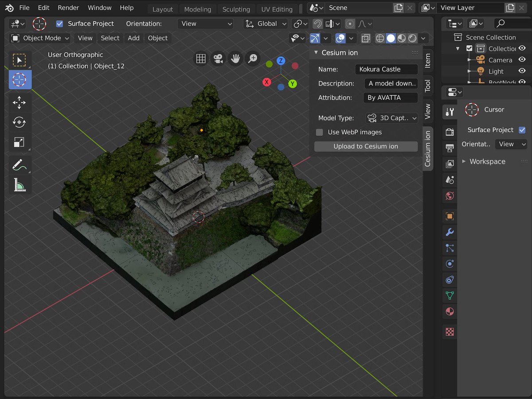Image resolution: width=532 pixels, height=399 pixels.
Task: Open the Scene properties tab
Action: 450,180
